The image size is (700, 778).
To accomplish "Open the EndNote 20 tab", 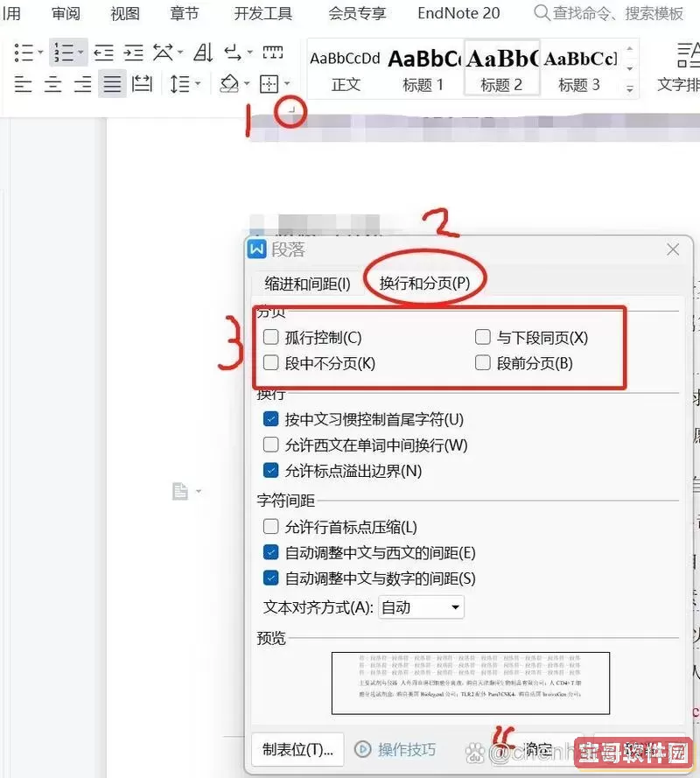I will click(458, 13).
